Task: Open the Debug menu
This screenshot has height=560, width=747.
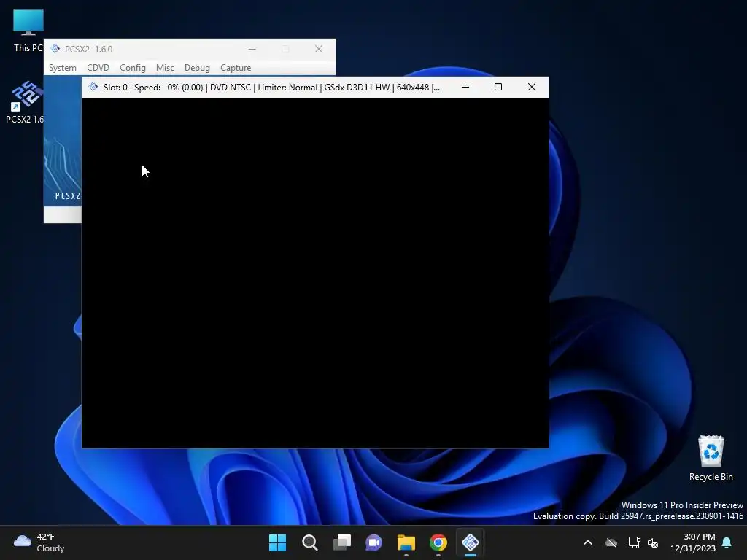Action: [x=197, y=68]
